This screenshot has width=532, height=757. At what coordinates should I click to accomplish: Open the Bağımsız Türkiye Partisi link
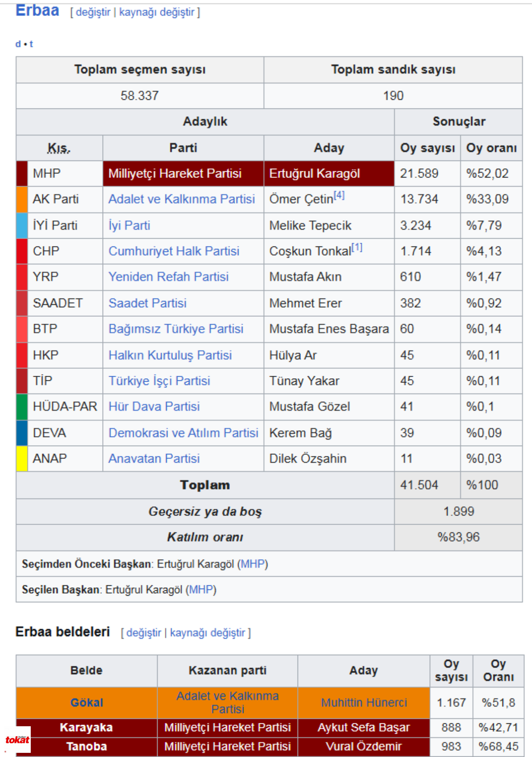[x=176, y=329]
